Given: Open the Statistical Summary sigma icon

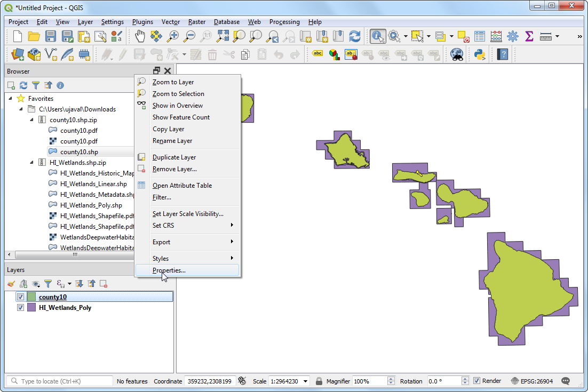Looking at the screenshot, I should tap(529, 36).
